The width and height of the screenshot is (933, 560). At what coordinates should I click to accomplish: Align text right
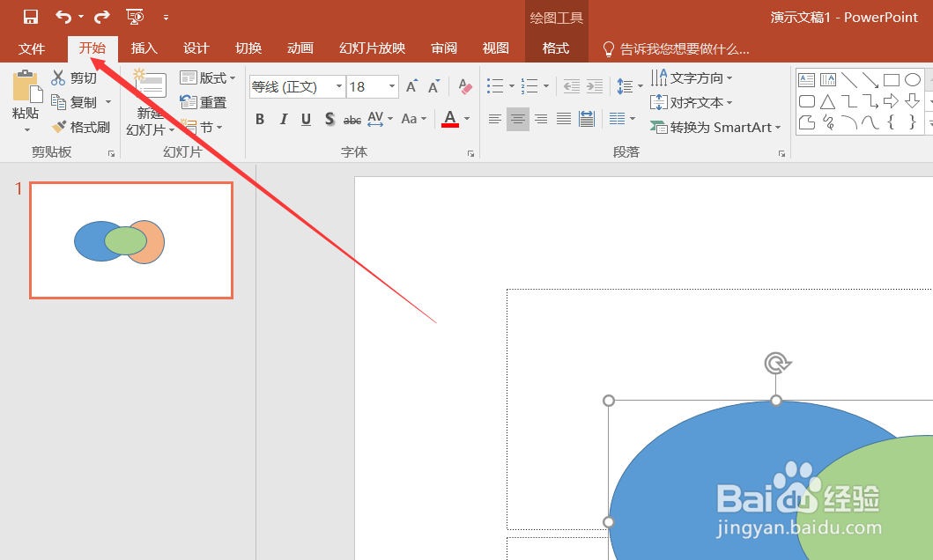click(541, 119)
